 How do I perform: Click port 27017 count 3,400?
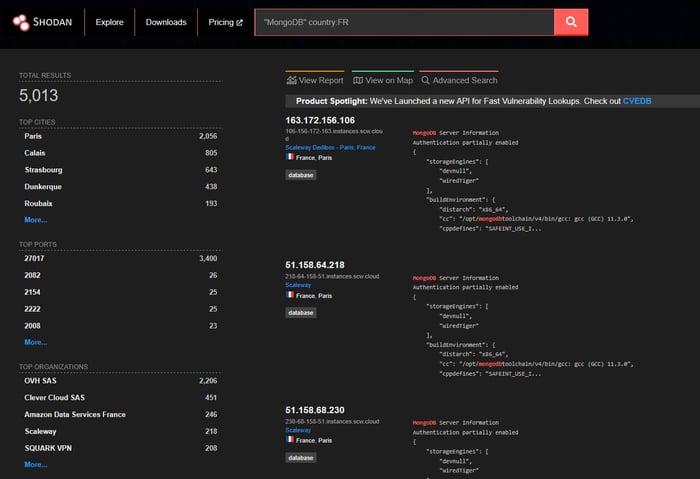[x=208, y=258]
